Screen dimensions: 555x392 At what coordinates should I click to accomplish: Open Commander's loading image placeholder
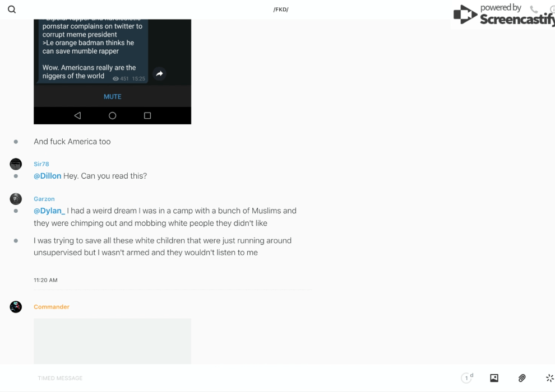coord(112,341)
